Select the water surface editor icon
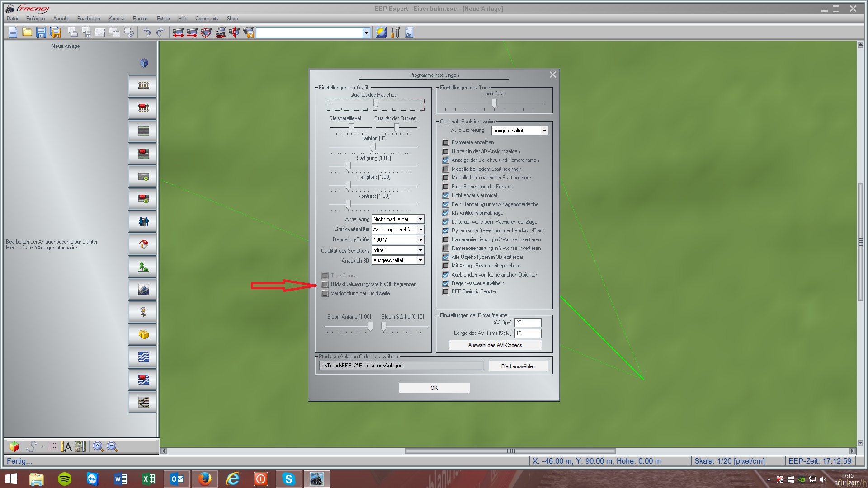The height and width of the screenshot is (488, 868). pyautogui.click(x=143, y=357)
